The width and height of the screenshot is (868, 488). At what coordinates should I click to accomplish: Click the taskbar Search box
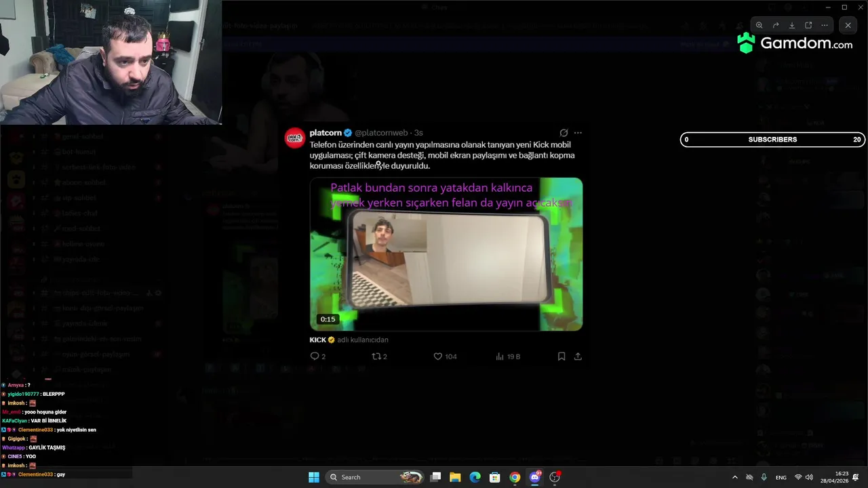(x=376, y=477)
